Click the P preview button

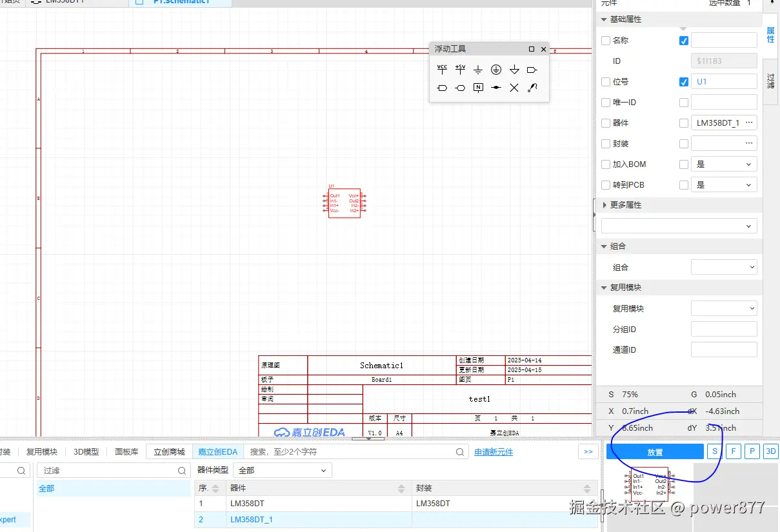[752, 452]
